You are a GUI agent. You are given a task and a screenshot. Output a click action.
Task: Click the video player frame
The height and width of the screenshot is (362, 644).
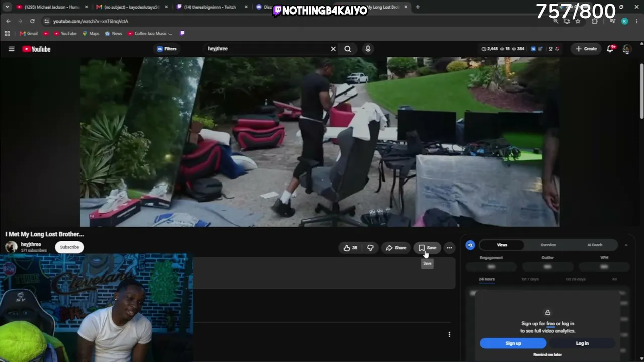click(320, 142)
